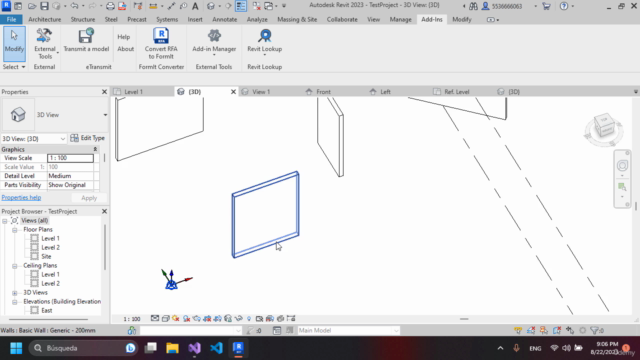Open the File menu tab

coord(11,19)
